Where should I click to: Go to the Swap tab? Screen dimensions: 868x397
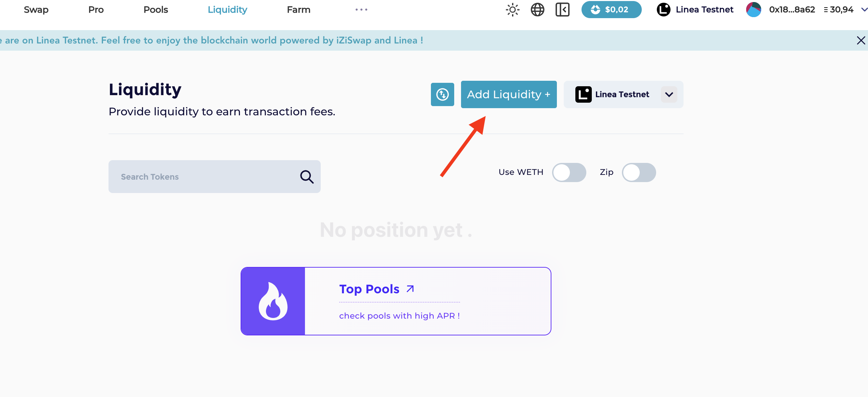(x=36, y=10)
